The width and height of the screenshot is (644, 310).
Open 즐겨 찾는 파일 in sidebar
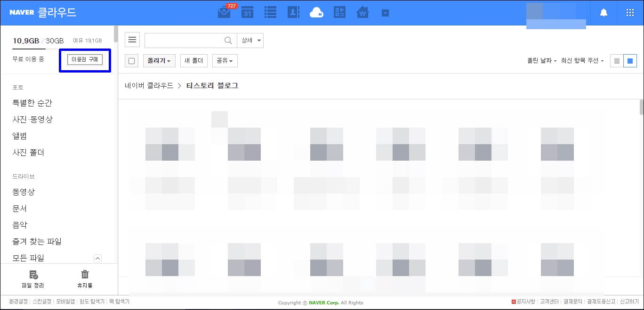pyautogui.click(x=37, y=242)
